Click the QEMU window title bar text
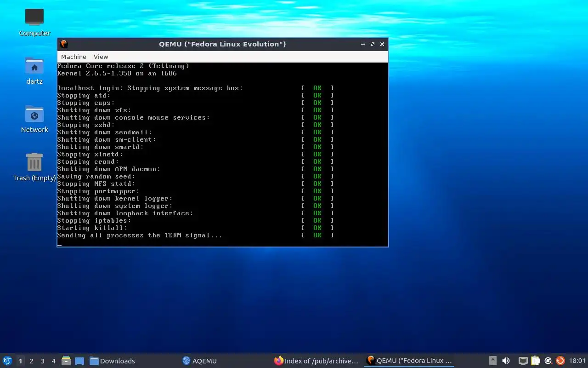Screen dimensions: 588x368 pos(222,44)
